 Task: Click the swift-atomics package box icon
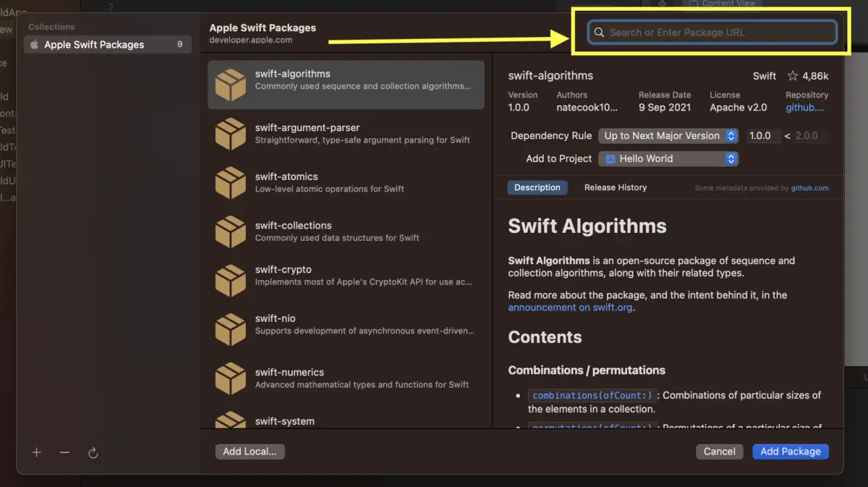(x=231, y=182)
